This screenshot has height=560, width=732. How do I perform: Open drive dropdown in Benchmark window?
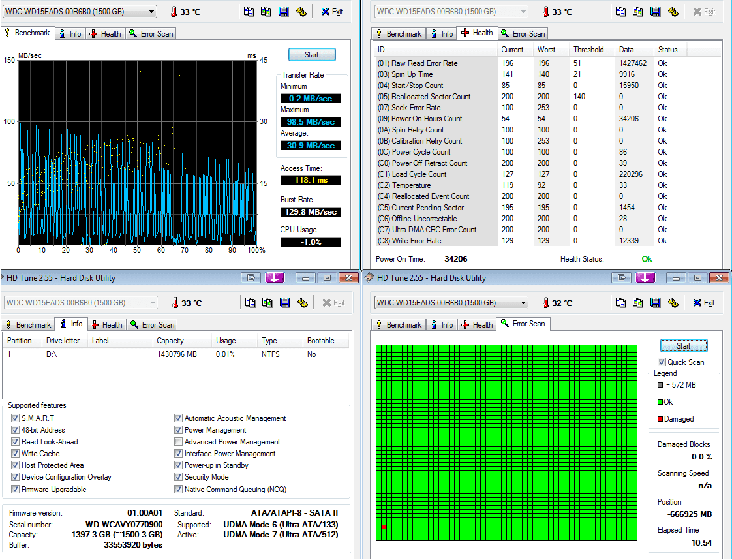click(x=152, y=12)
